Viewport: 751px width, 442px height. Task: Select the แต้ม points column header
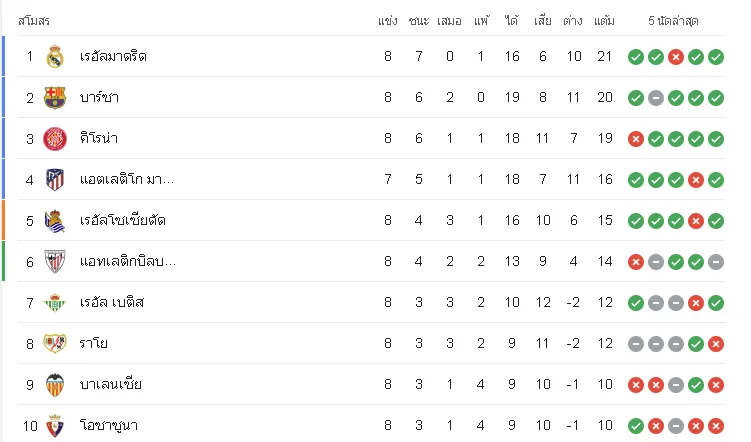click(604, 21)
